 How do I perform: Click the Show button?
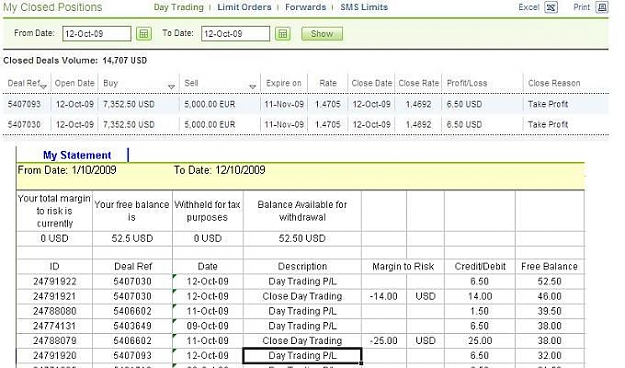[x=322, y=34]
